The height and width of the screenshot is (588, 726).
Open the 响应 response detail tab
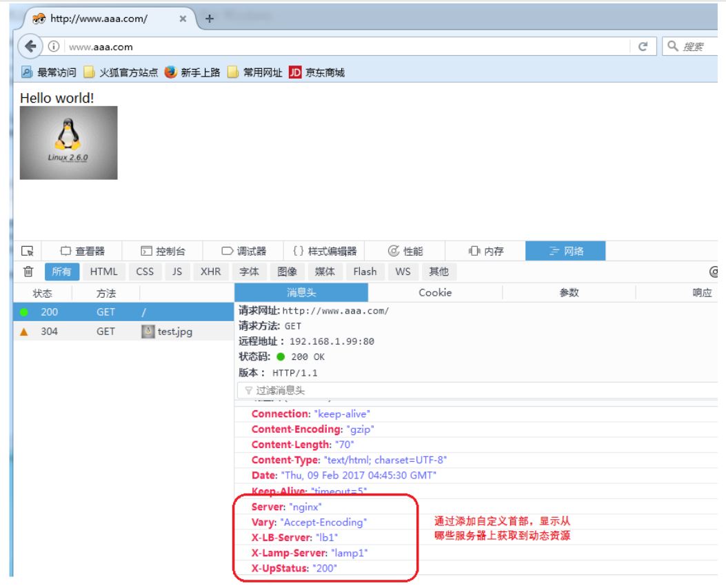pyautogui.click(x=702, y=292)
